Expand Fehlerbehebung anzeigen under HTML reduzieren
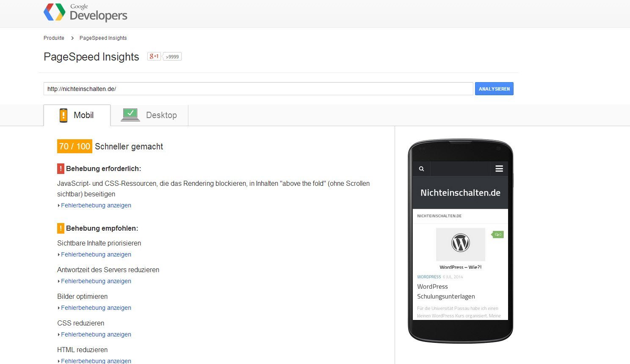 tap(96, 361)
